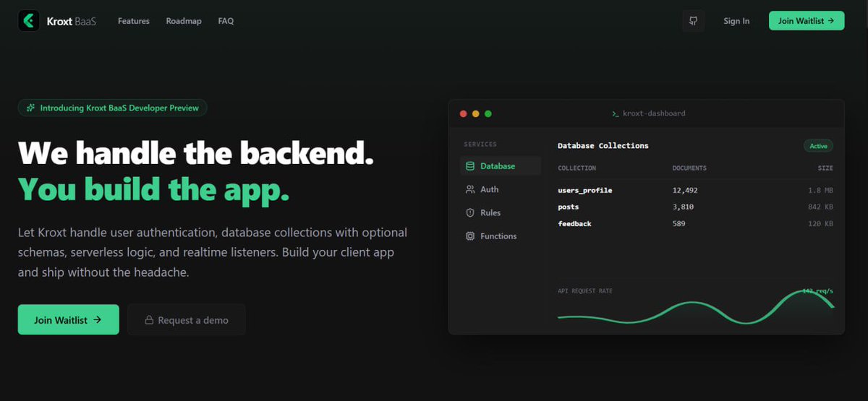Click the Kroxt logo icon
This screenshot has height=401, width=868.
tap(30, 21)
